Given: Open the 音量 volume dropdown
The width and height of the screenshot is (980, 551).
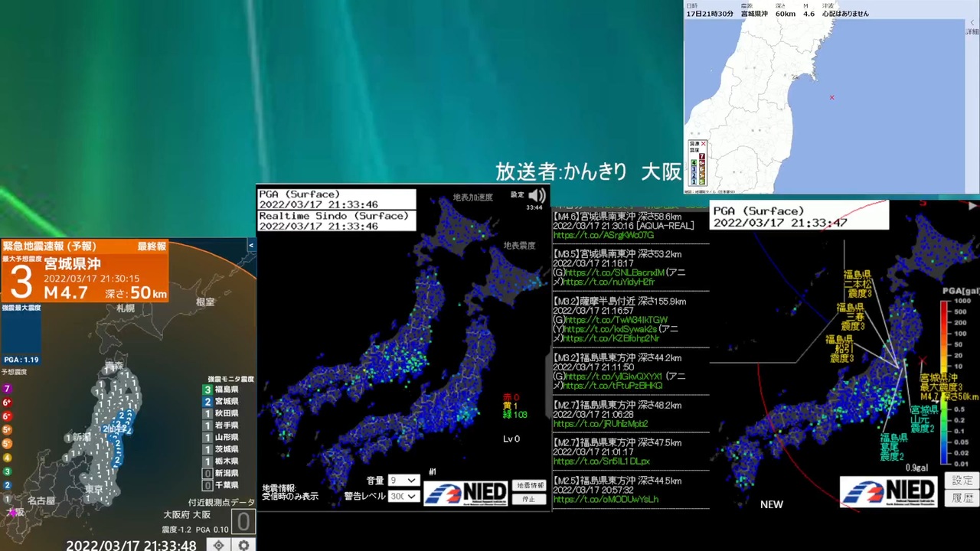Looking at the screenshot, I should tap(403, 481).
